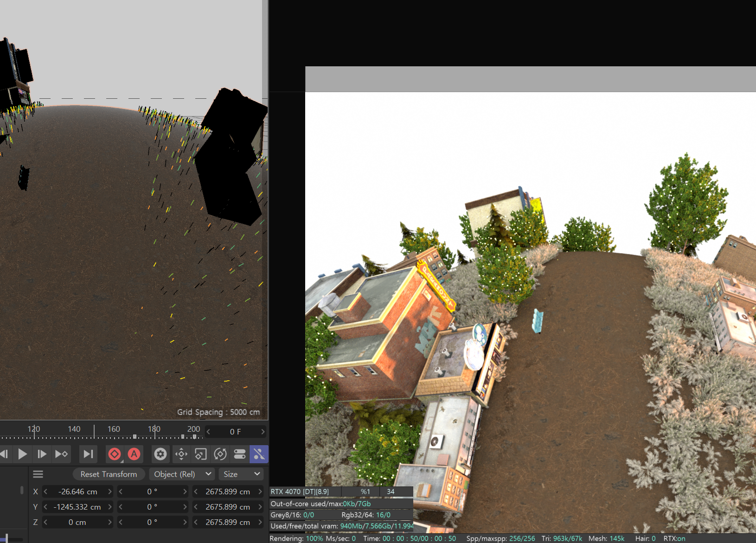Click the RTX 4070 GPU status text
The image size is (756, 543).
(x=300, y=492)
